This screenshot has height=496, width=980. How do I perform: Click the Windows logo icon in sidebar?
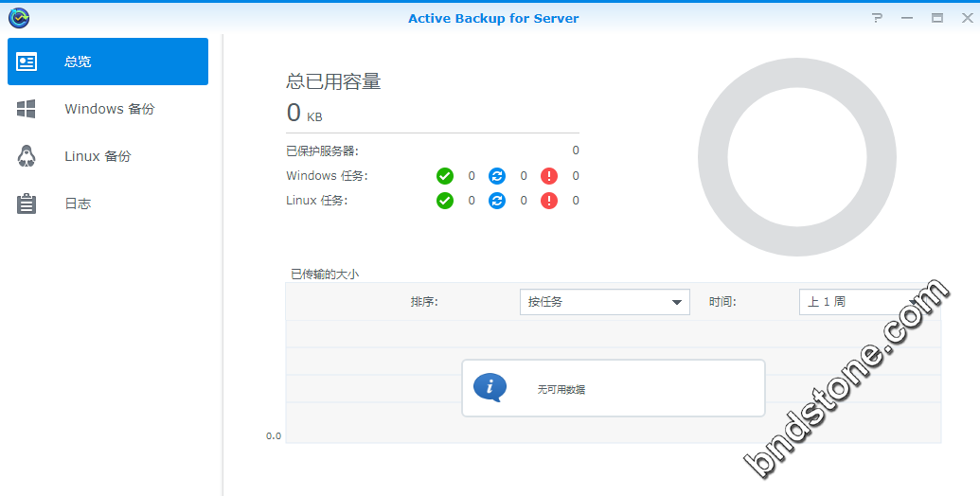[x=27, y=109]
